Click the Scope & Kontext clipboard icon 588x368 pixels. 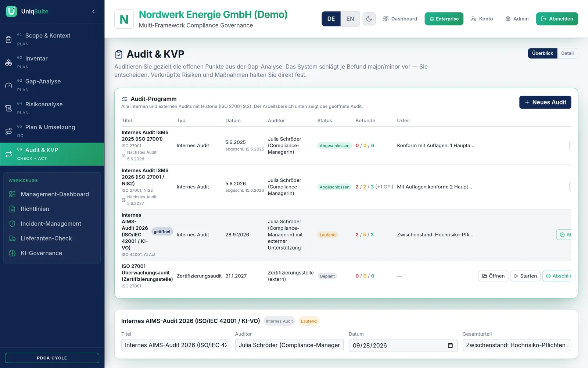[x=8, y=40]
